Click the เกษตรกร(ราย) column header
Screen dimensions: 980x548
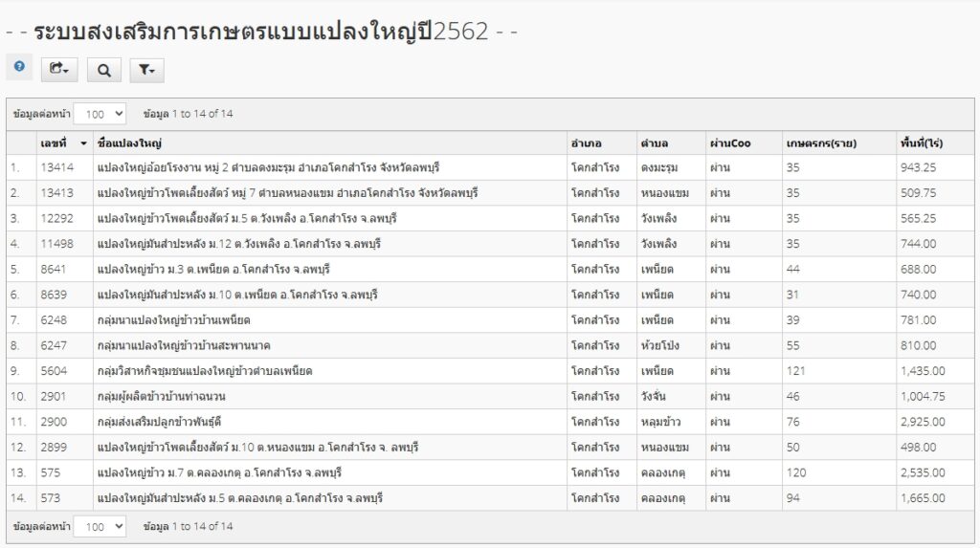(820, 143)
